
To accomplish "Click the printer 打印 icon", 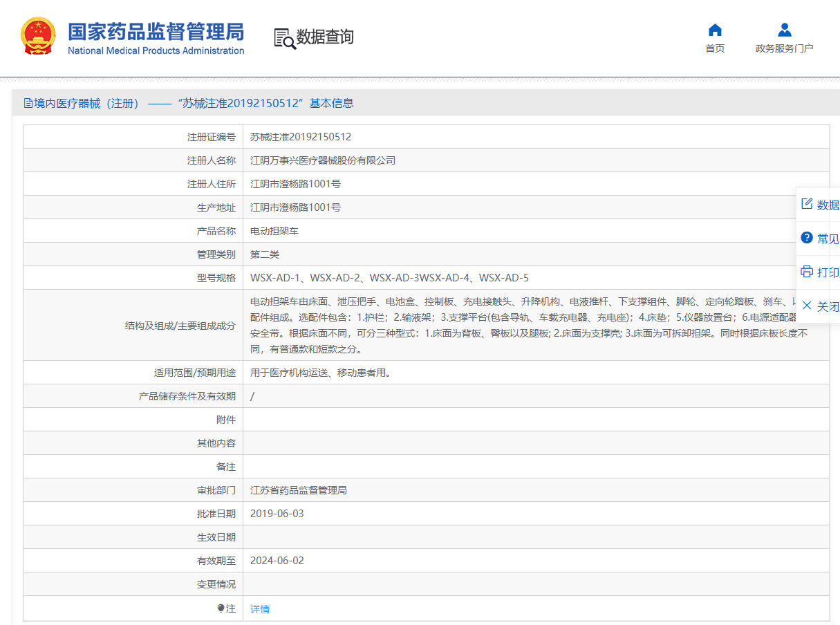I will pos(806,271).
